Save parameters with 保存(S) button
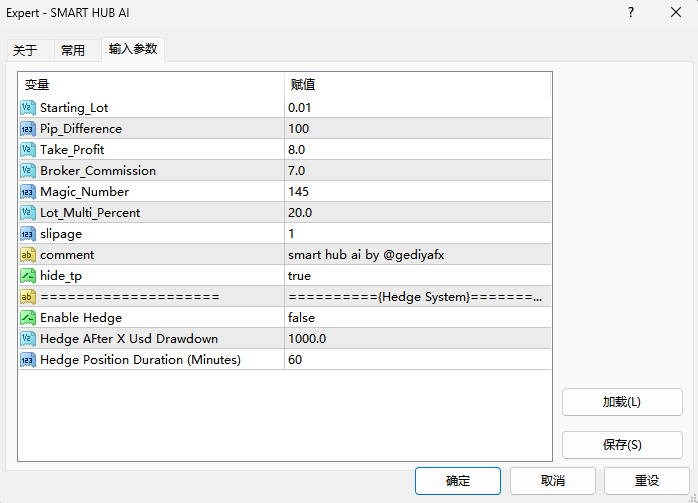This screenshot has height=503, width=698. point(622,445)
